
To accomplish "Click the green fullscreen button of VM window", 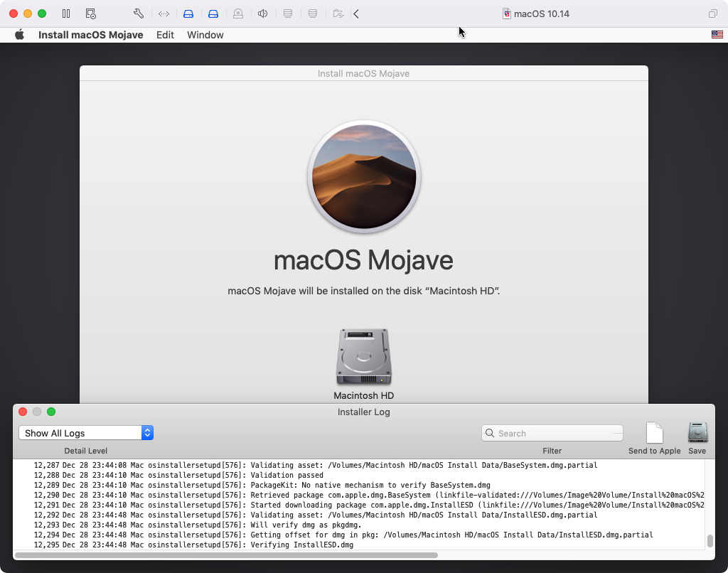I will [42, 14].
